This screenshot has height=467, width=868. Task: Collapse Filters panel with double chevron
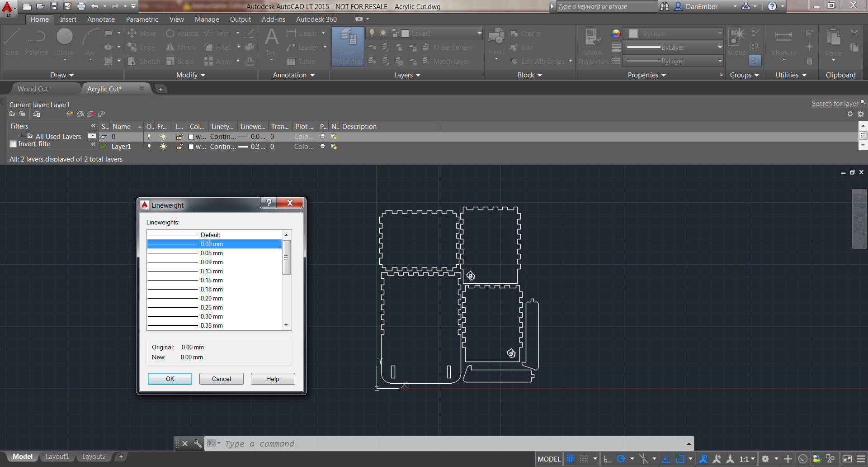click(x=93, y=126)
